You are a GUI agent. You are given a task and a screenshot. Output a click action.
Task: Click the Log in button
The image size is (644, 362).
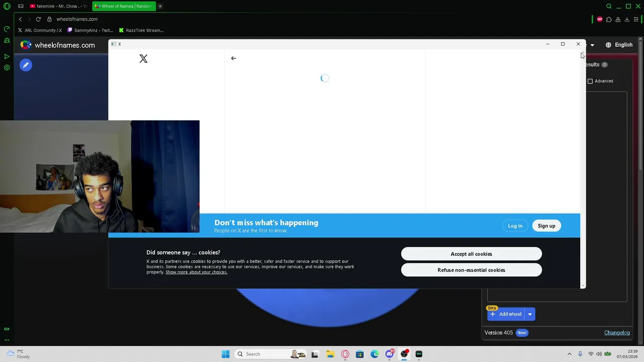click(x=515, y=226)
